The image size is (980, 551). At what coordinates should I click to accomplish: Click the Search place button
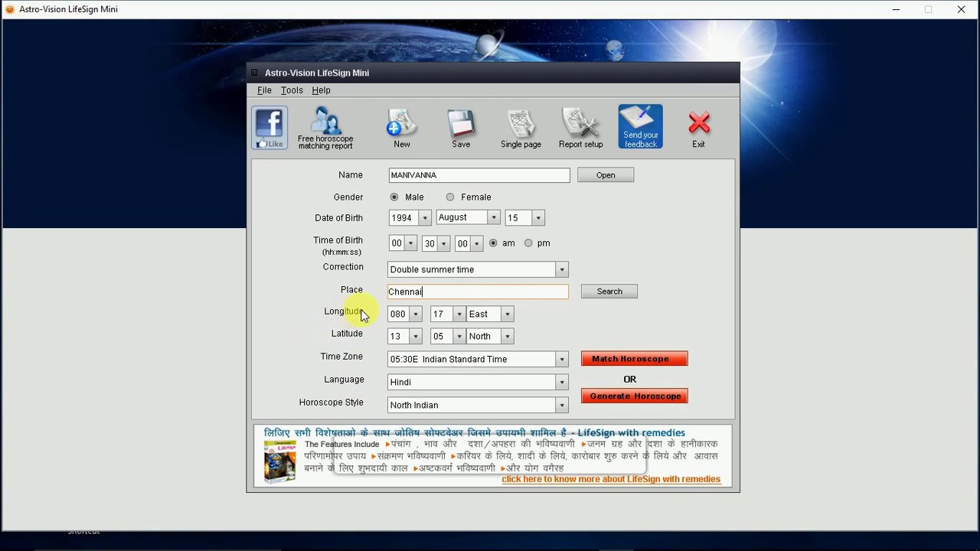609,292
